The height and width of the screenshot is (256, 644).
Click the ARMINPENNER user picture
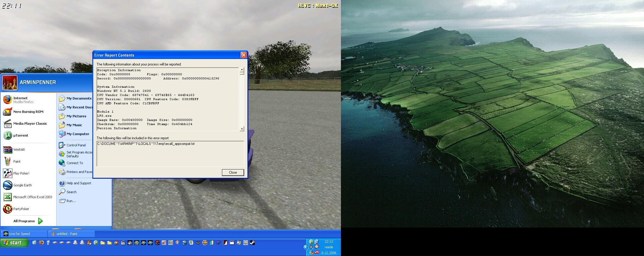[10, 82]
